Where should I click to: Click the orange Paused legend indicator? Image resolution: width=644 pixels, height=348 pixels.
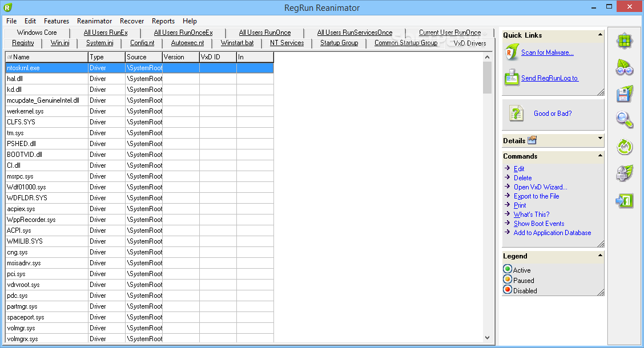508,280
